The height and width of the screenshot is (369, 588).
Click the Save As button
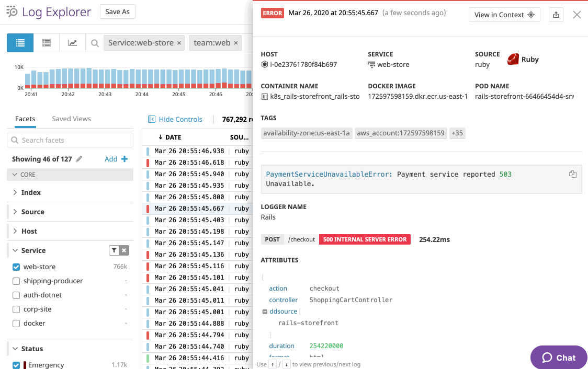pos(117,11)
